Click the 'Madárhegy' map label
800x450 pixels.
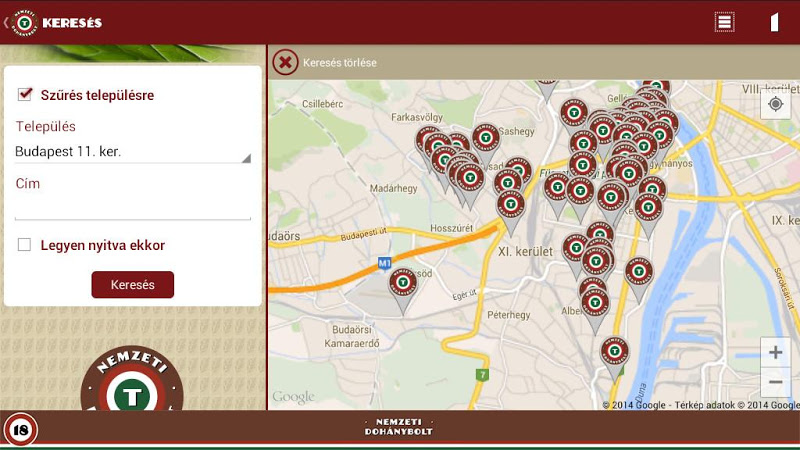coord(393,188)
